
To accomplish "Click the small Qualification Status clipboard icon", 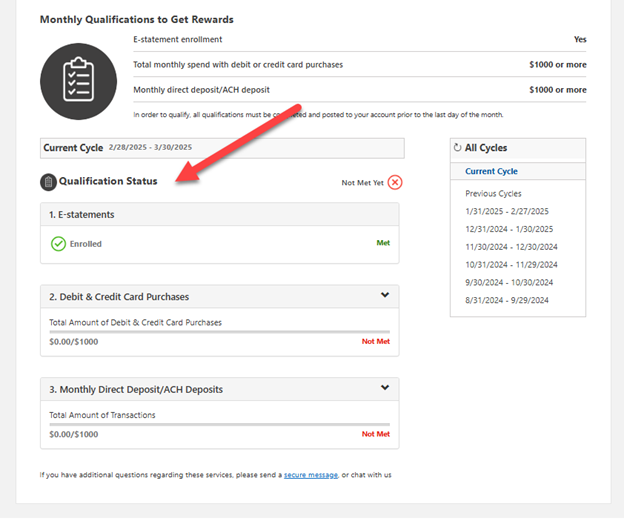I will point(48,182).
